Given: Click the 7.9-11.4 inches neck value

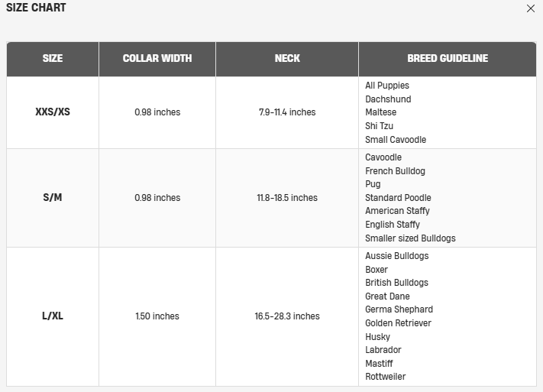Looking at the screenshot, I should point(287,112).
